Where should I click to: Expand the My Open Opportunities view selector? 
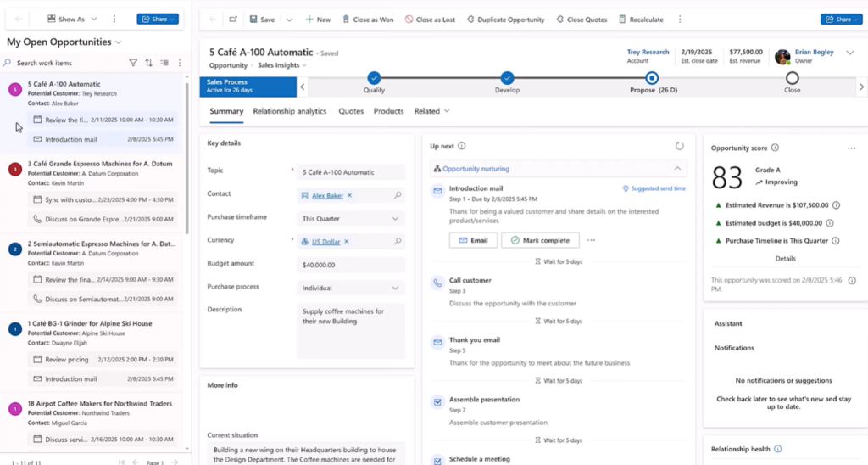coord(118,42)
